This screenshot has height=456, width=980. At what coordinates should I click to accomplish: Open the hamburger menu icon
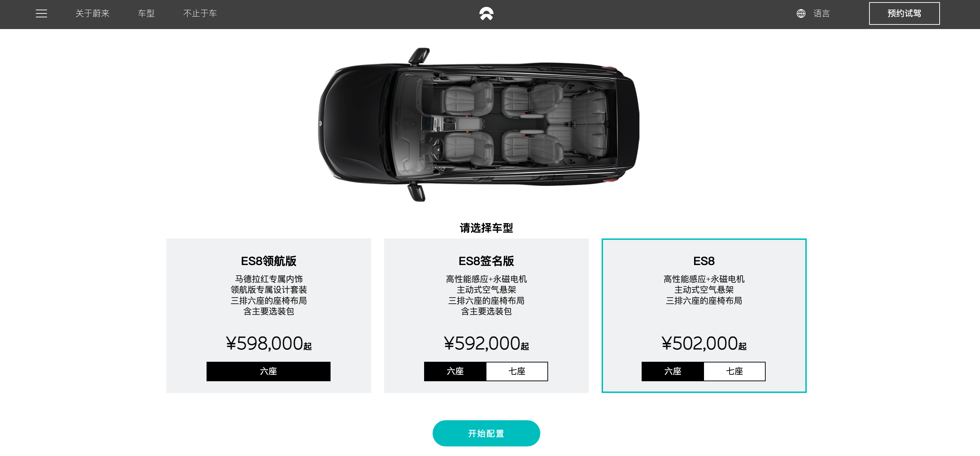click(x=41, y=14)
